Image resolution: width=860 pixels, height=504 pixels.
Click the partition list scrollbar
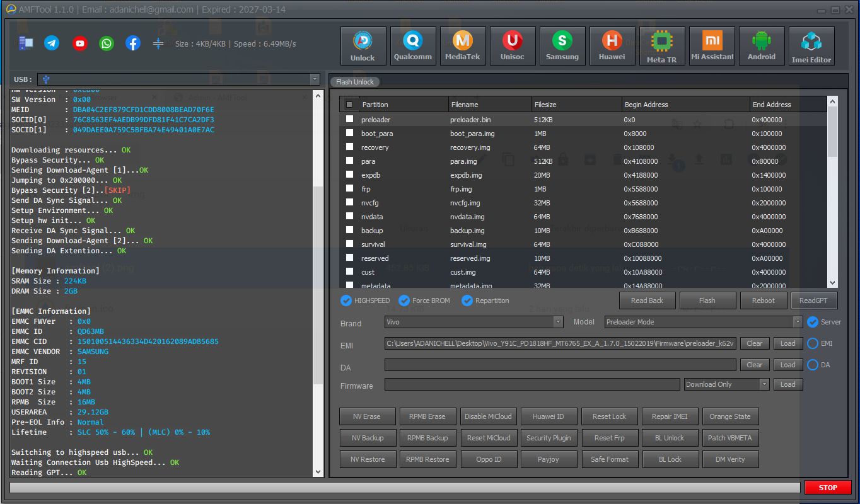tap(832, 189)
